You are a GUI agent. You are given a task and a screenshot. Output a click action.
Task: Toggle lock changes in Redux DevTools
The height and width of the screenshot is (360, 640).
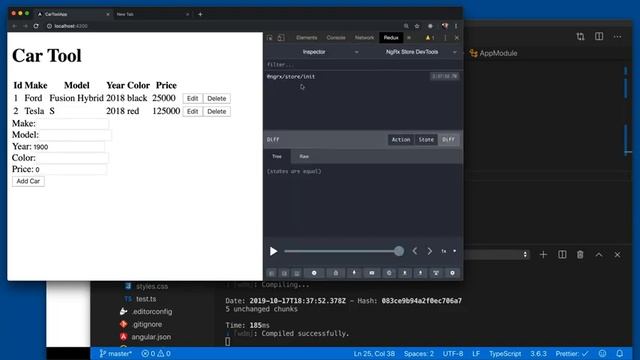coord(336,273)
